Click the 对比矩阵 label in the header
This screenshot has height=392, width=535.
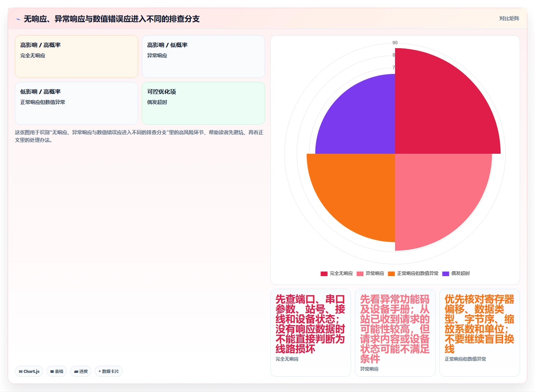(509, 18)
